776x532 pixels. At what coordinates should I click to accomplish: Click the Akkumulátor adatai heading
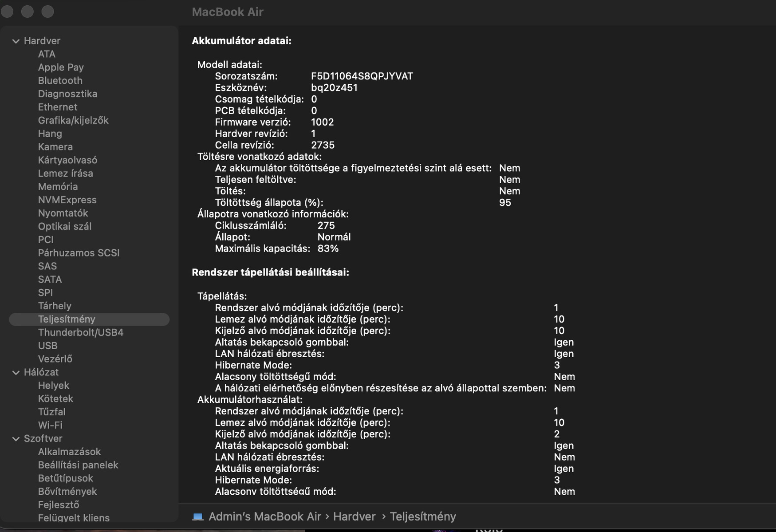242,41
